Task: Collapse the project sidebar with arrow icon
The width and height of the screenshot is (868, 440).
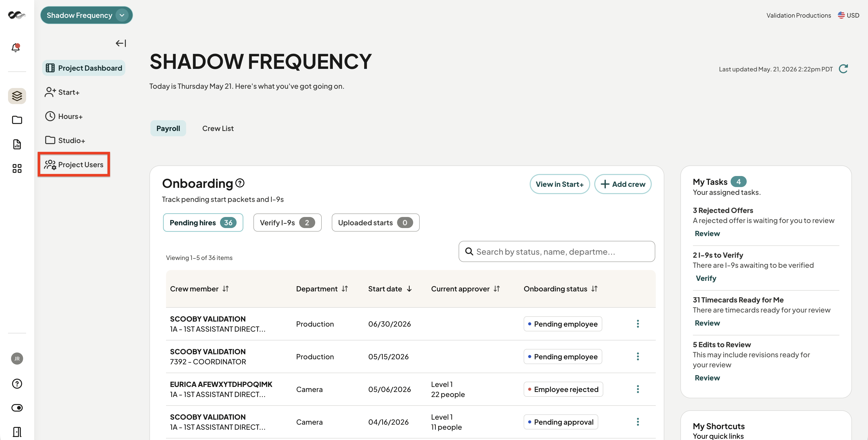Action: click(121, 43)
